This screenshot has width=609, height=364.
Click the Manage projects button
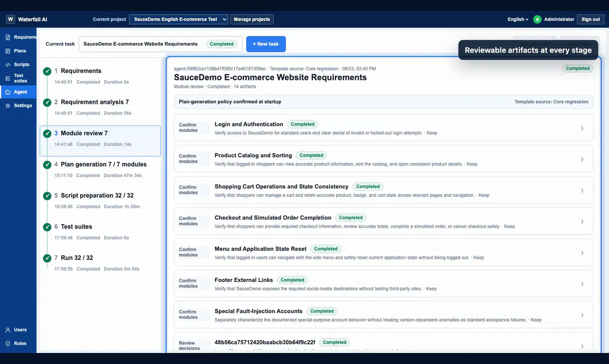(x=252, y=19)
